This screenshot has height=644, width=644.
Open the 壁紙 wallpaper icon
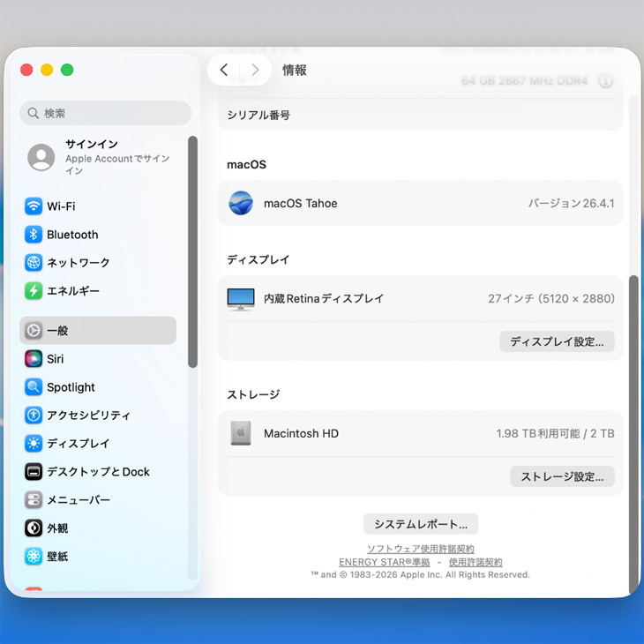34,557
